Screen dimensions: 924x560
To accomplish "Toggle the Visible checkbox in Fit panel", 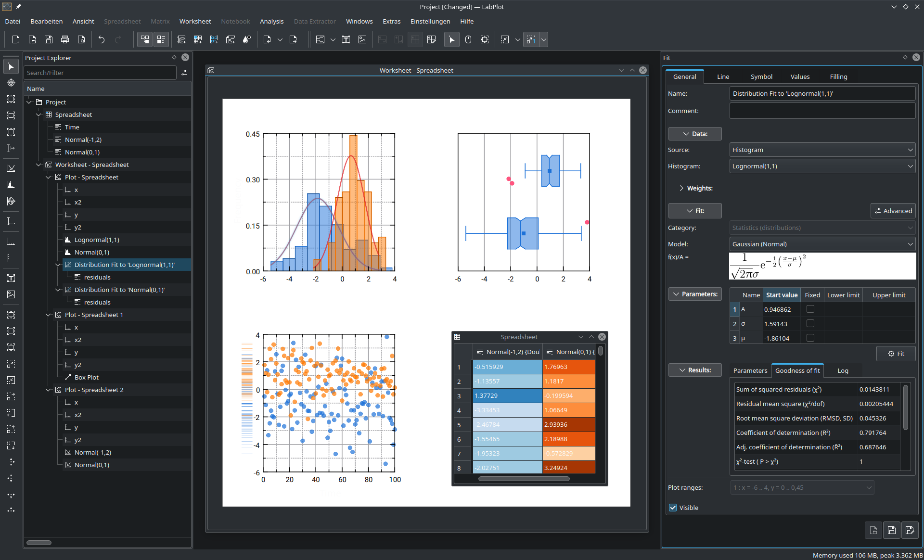I will 672,507.
